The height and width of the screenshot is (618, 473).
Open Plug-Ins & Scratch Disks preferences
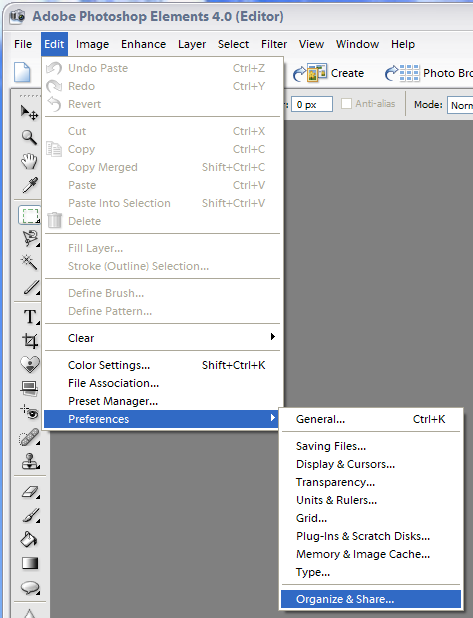click(x=371, y=536)
